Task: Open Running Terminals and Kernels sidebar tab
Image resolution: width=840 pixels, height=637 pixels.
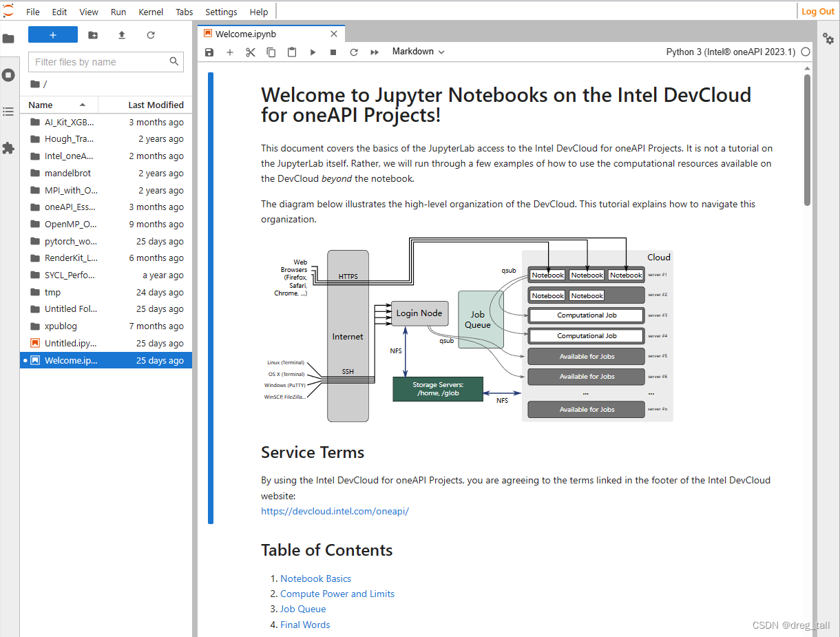Action: coord(8,75)
